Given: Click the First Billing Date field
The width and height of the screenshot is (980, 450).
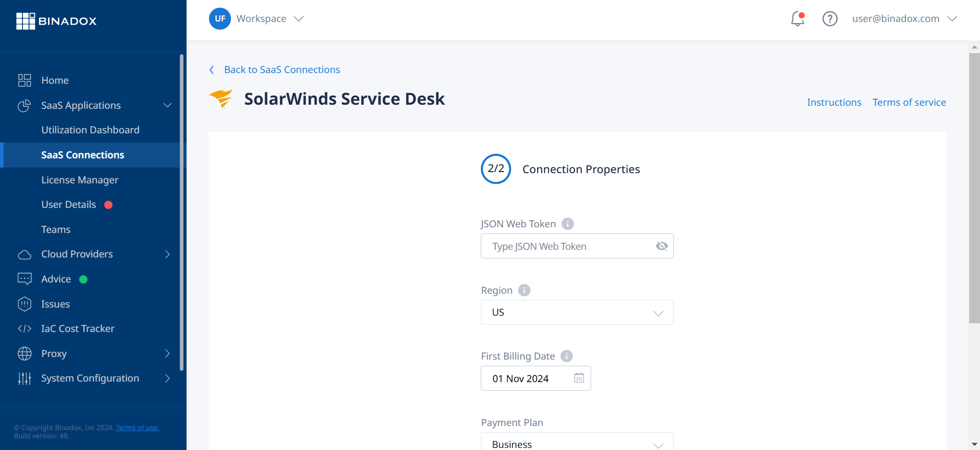Looking at the screenshot, I should tap(535, 378).
